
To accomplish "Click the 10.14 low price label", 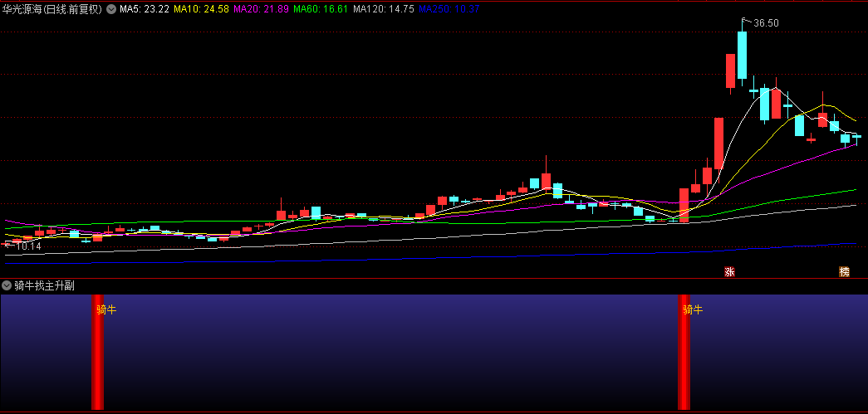I will point(28,246).
